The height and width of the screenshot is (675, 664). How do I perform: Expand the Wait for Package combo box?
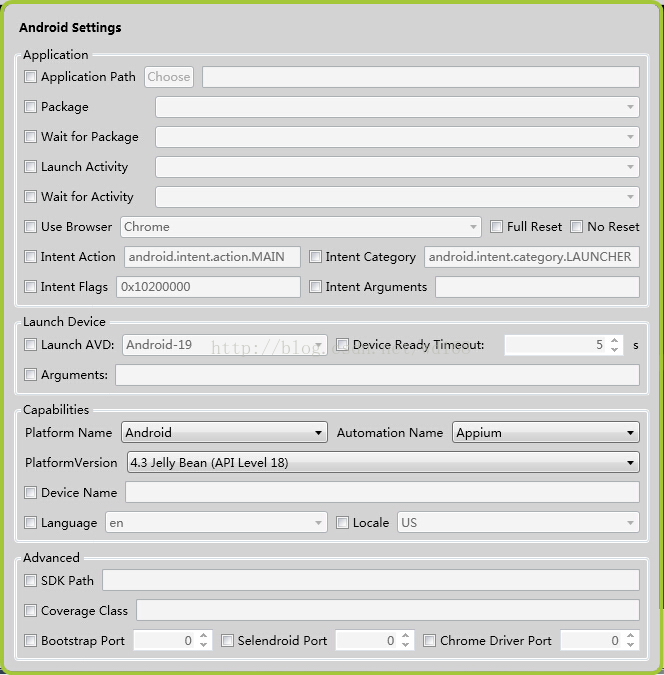(397, 137)
